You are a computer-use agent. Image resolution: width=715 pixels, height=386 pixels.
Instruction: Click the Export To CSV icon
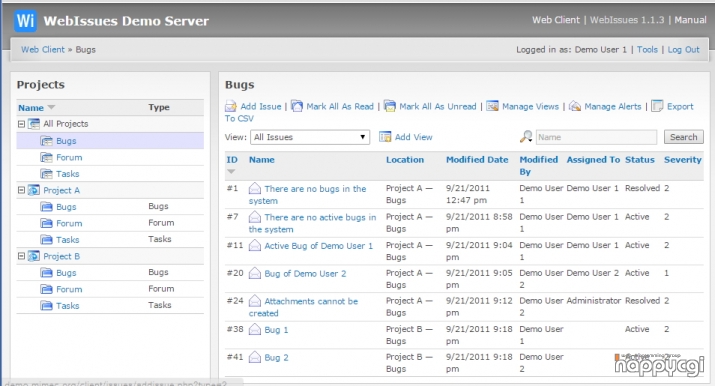pos(657,106)
